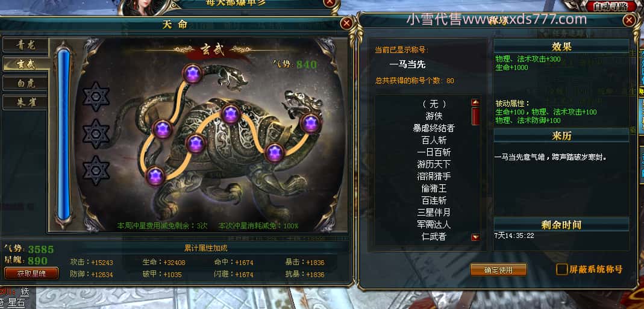Image resolution: width=644 pixels, height=309 pixels.
Task: Click title list scroll up arrow
Action: click(x=475, y=103)
